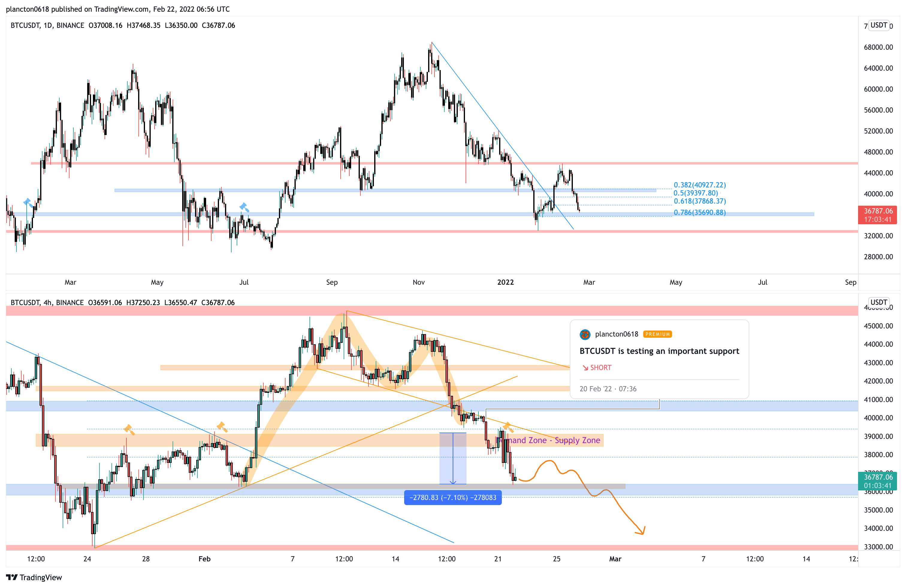Image resolution: width=906 pixels, height=588 pixels.
Task: Open the plancton0618 username link in the idea card
Action: [616, 334]
